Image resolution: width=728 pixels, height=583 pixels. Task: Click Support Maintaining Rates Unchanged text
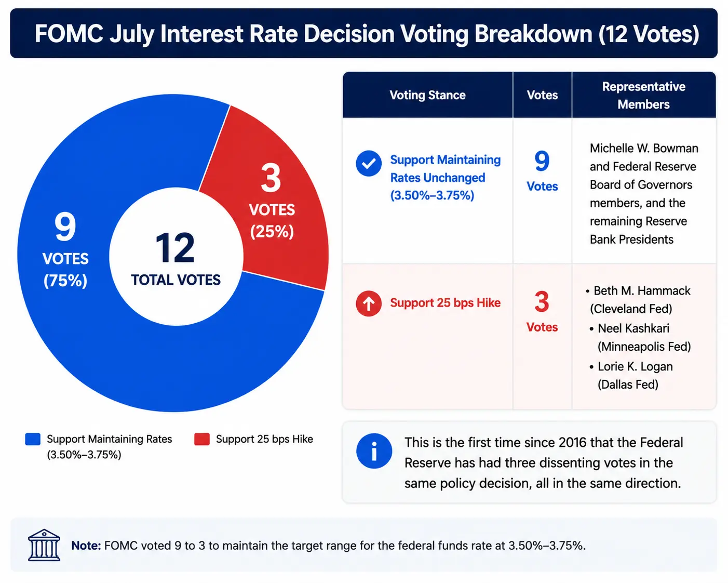446,177
